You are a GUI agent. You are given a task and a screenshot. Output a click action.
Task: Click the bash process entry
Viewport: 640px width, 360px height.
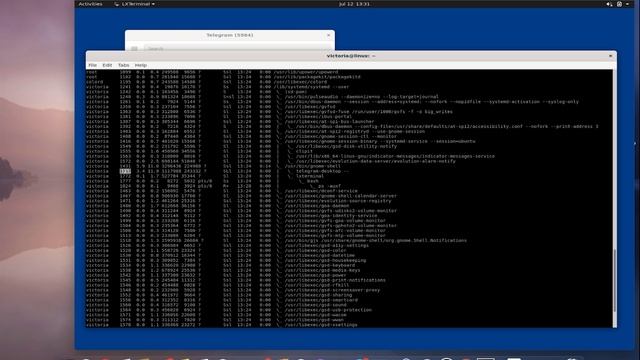pos(313,181)
